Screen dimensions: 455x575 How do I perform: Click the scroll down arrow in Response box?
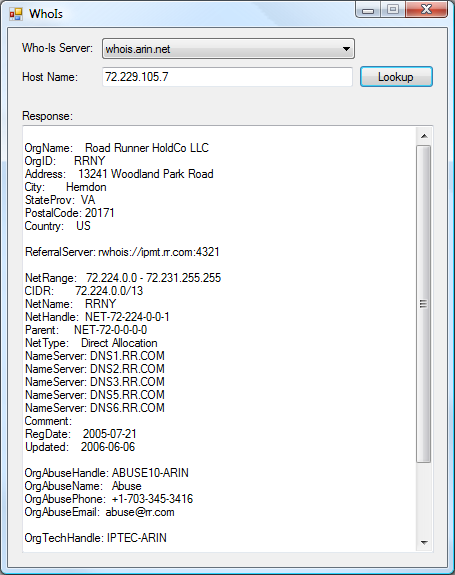point(424,543)
